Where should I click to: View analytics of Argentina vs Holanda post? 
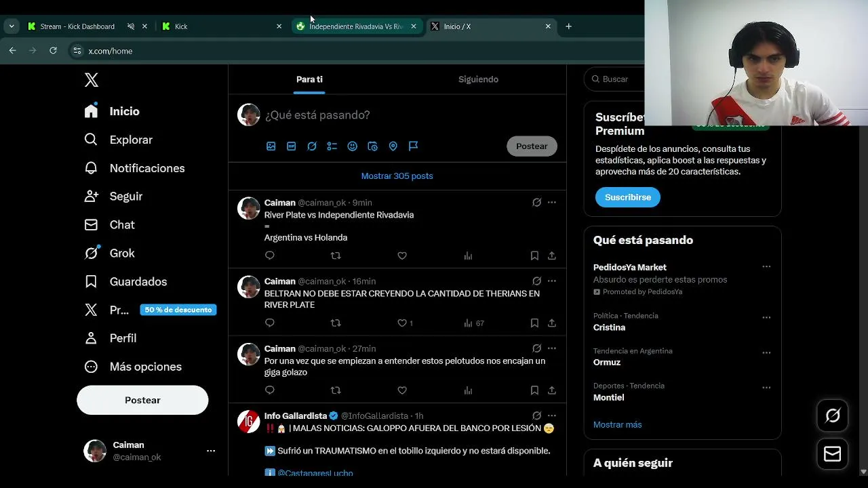tap(468, 256)
